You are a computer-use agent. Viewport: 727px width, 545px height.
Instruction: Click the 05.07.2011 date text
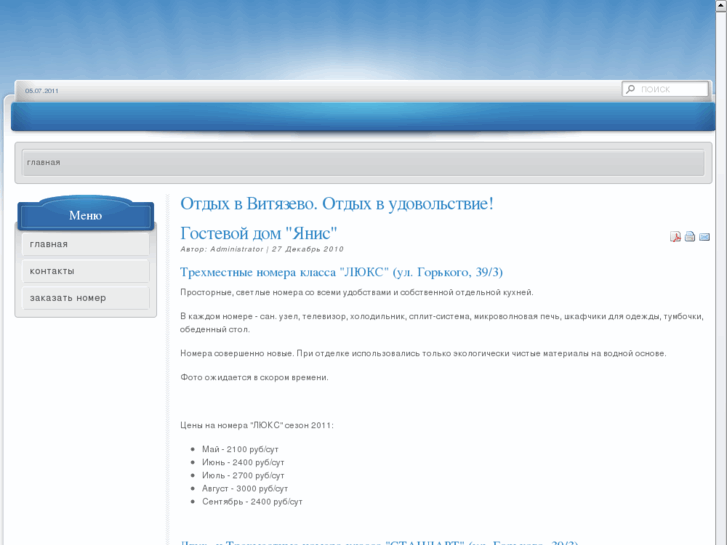[42, 91]
